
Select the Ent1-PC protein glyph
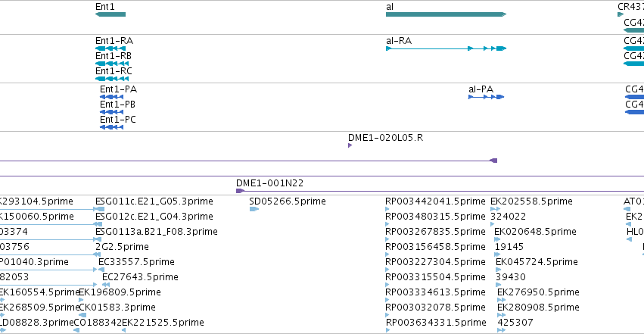pyautogui.click(x=111, y=127)
